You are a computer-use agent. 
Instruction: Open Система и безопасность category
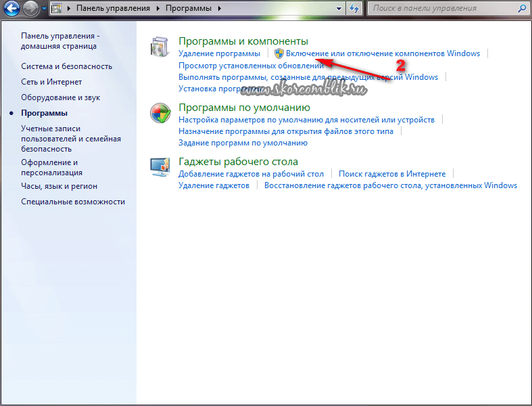pyautogui.click(x=66, y=66)
